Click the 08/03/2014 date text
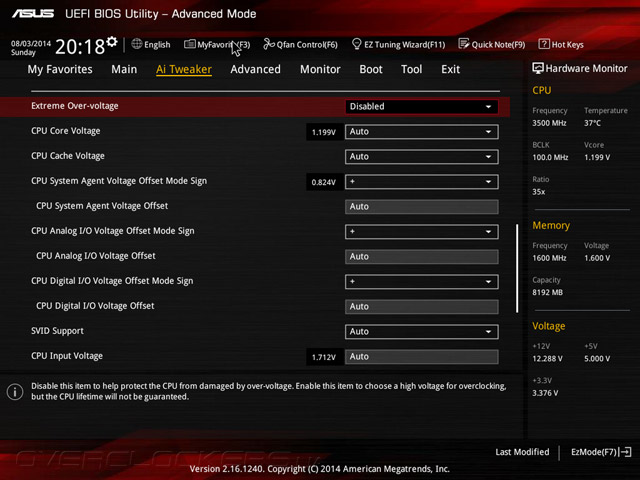The height and width of the screenshot is (480, 640). pos(31,43)
